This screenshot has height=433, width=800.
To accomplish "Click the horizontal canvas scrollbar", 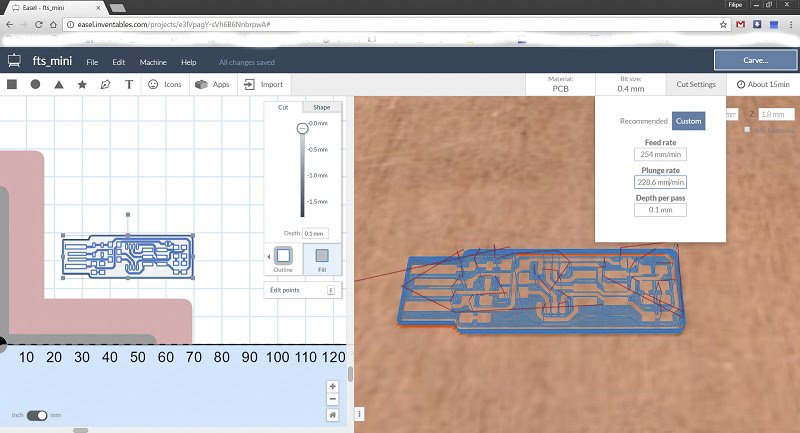I will tap(80, 430).
